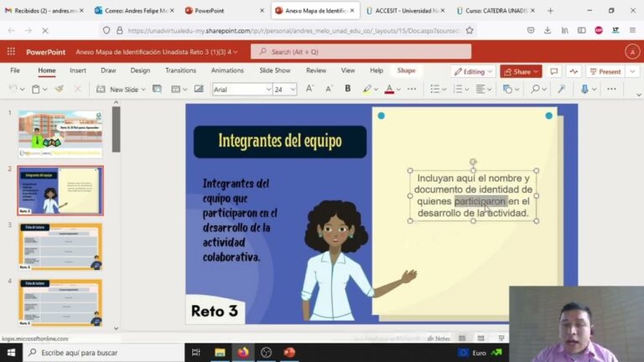Open the Comments speech bubble icon
This screenshot has height=362, width=644.
tap(553, 71)
